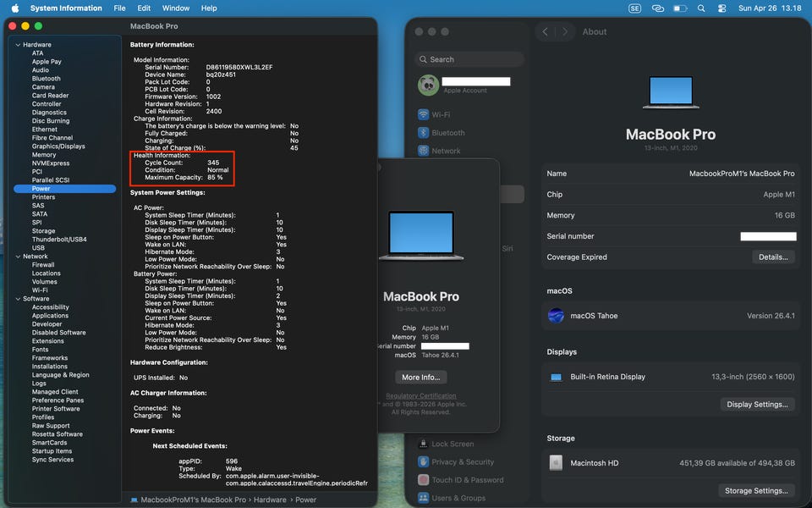812x508 pixels.
Task: Click the Network globe icon in Settings sidebar
Action: 423,151
